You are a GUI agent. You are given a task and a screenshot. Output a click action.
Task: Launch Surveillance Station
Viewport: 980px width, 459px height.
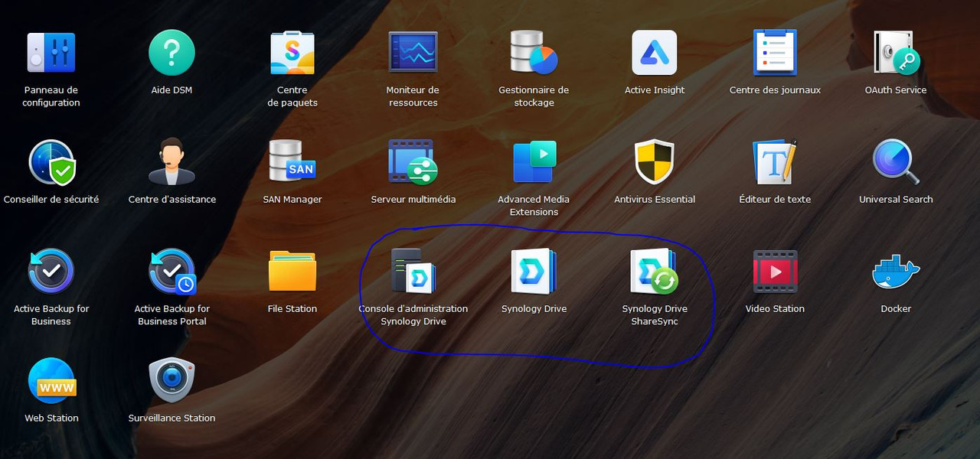tap(171, 381)
